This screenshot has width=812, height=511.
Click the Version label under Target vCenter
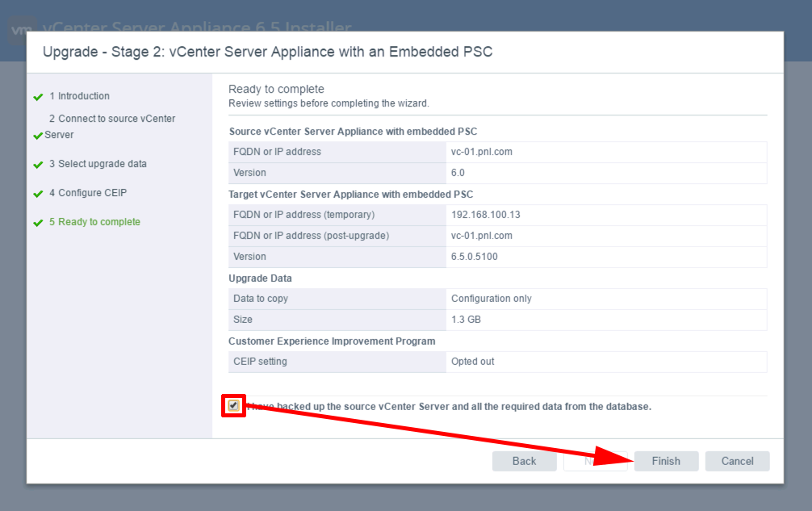[x=249, y=256]
